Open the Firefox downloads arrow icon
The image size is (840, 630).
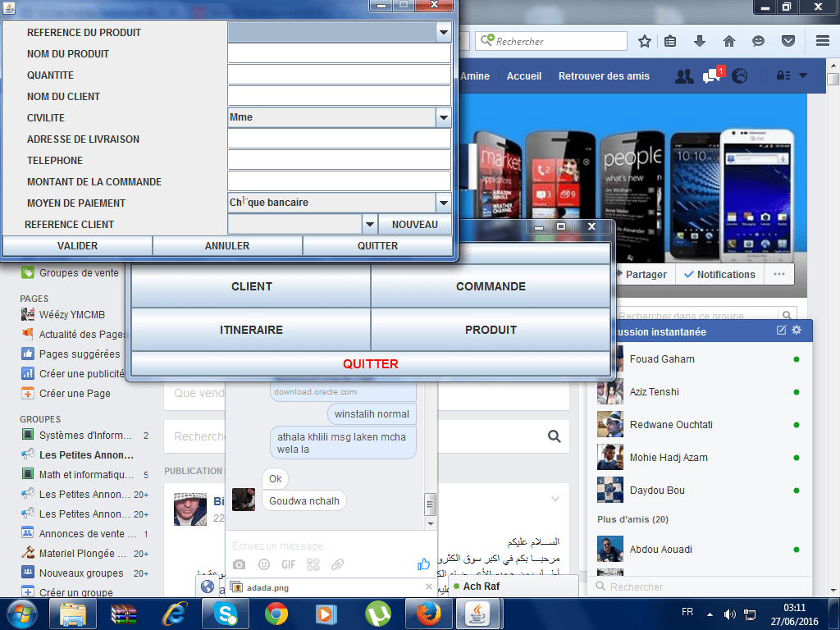700,41
